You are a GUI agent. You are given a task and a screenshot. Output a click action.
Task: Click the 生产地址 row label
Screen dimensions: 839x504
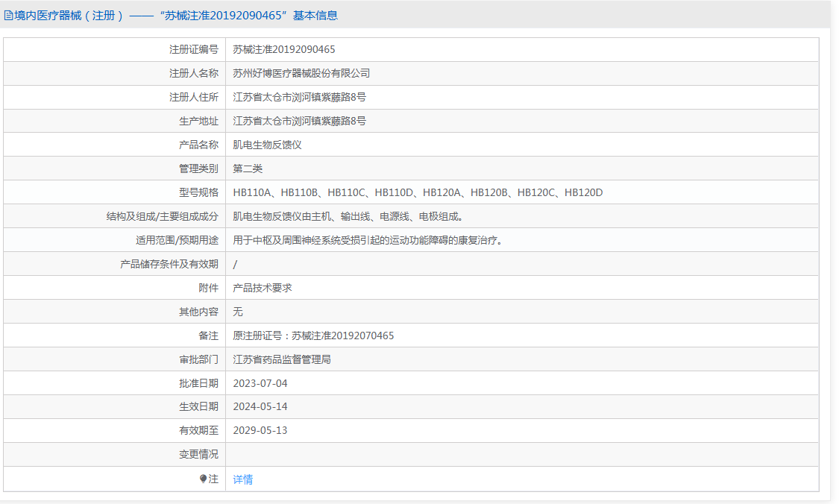click(x=198, y=121)
